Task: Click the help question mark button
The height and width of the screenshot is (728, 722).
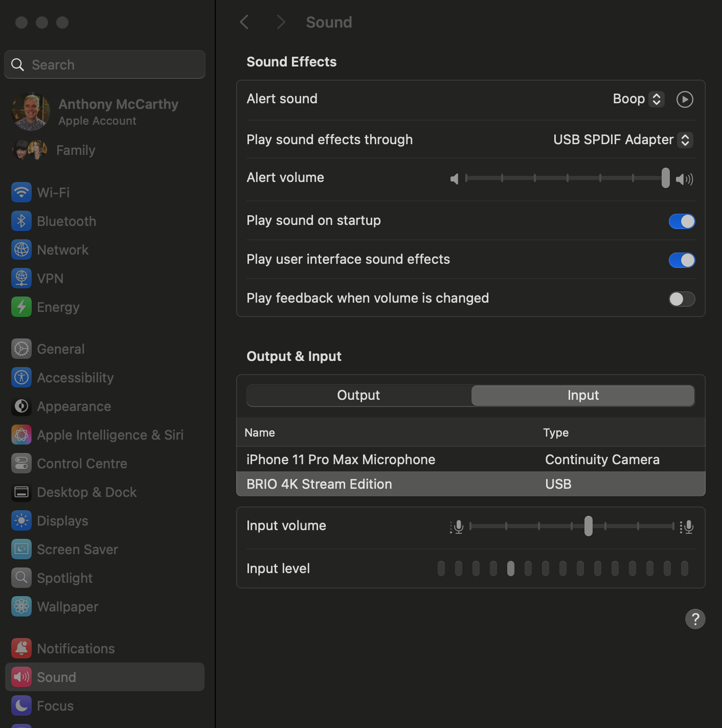Action: pyautogui.click(x=695, y=619)
